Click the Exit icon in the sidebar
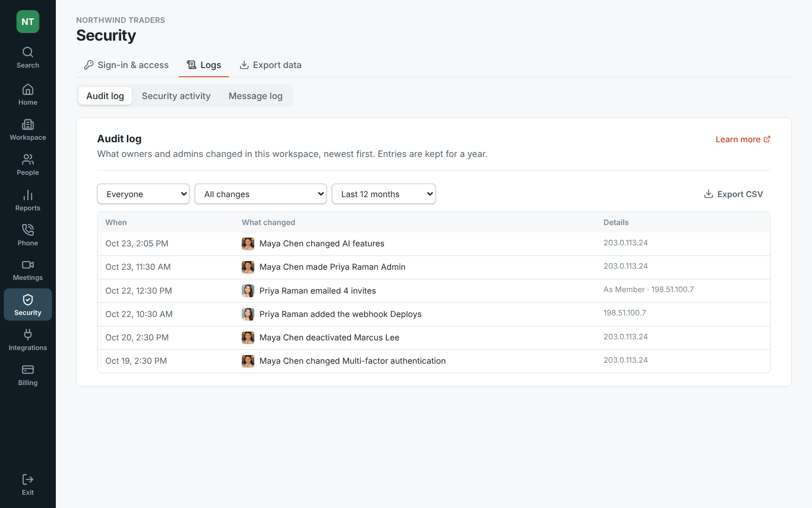This screenshot has height=508, width=812. (28, 480)
